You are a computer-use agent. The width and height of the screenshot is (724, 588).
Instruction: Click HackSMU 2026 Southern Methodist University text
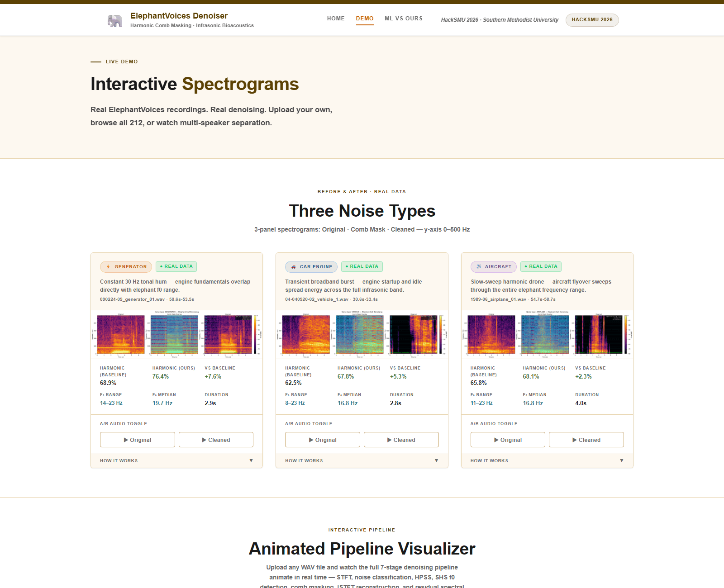pos(500,20)
